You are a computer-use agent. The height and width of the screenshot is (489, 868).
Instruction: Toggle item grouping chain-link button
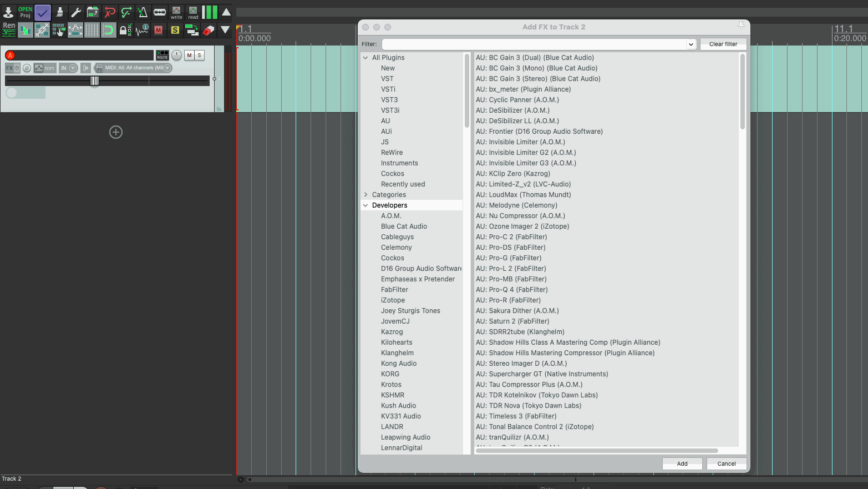click(x=42, y=29)
